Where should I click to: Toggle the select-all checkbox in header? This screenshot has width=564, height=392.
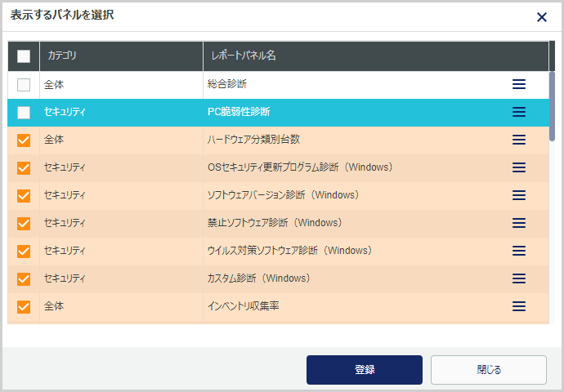pos(24,56)
